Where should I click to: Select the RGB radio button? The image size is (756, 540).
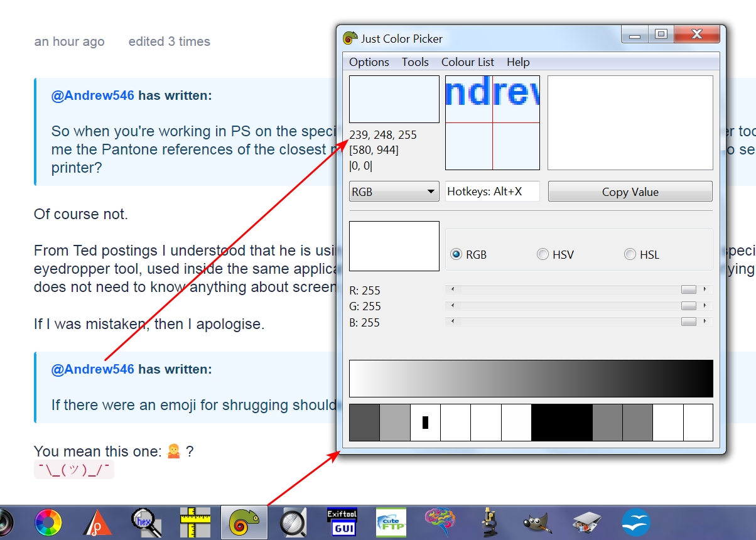[456, 254]
